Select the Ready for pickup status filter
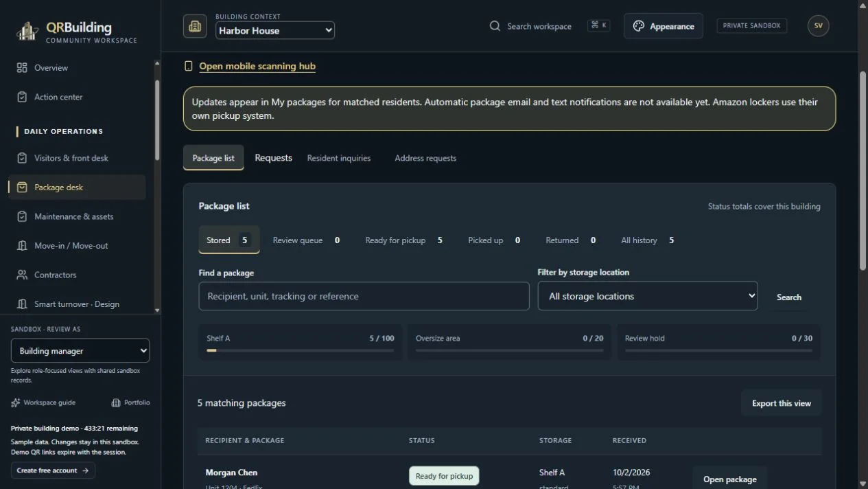 tap(403, 240)
